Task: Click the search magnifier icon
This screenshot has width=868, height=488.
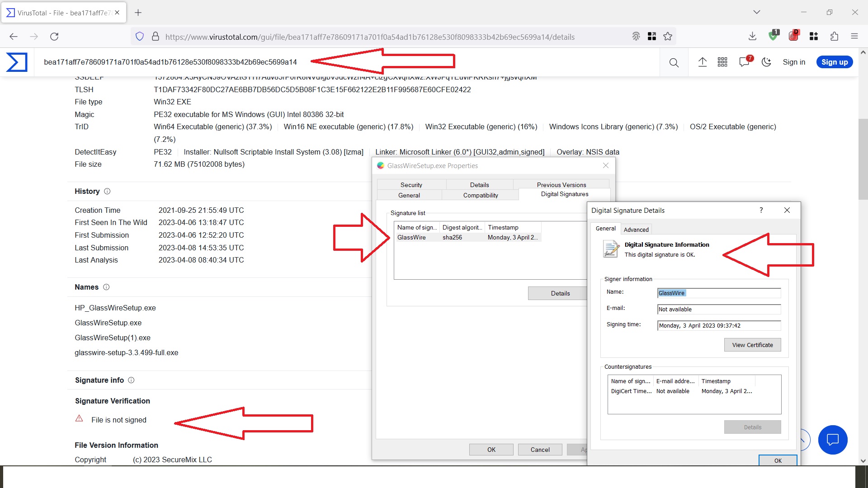Action: click(674, 62)
